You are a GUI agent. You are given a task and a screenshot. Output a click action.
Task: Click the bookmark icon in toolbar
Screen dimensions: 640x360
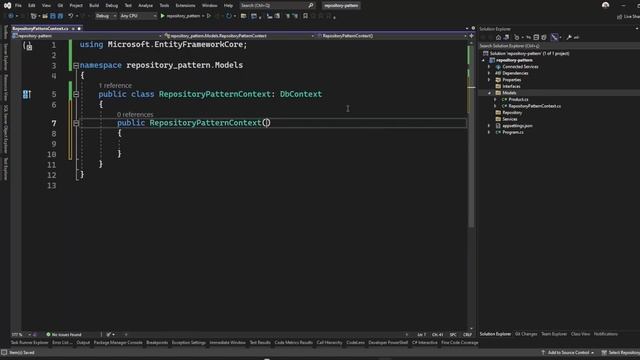305,16
